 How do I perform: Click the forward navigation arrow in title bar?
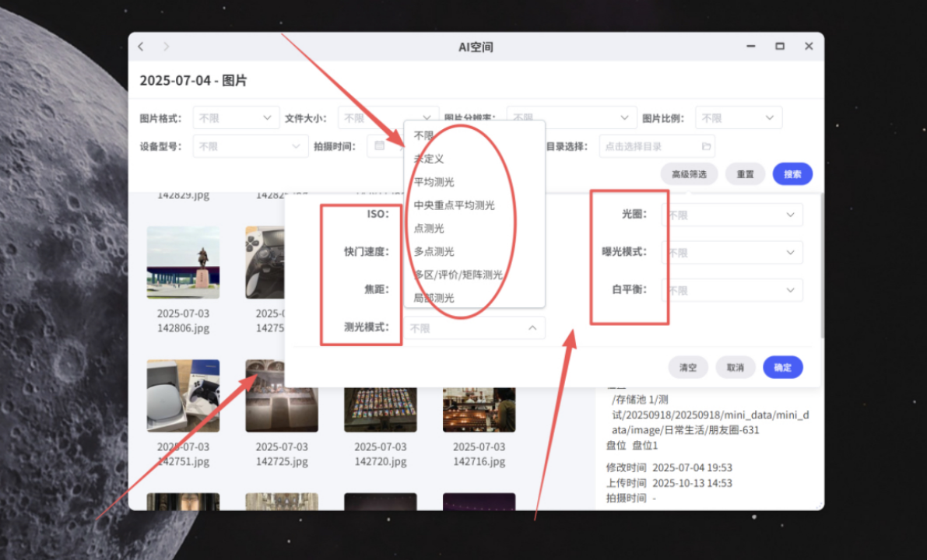166,46
